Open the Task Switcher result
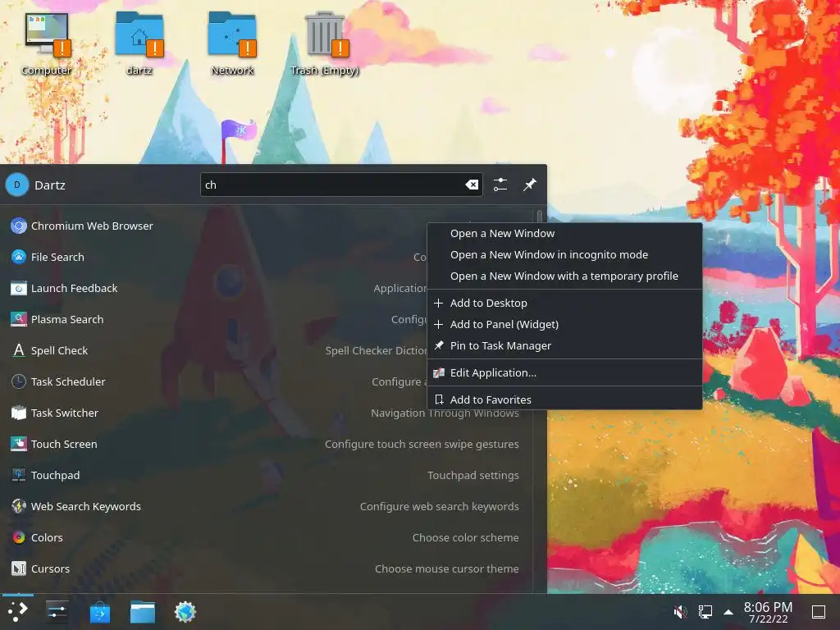This screenshot has width=840, height=630. tap(265, 413)
